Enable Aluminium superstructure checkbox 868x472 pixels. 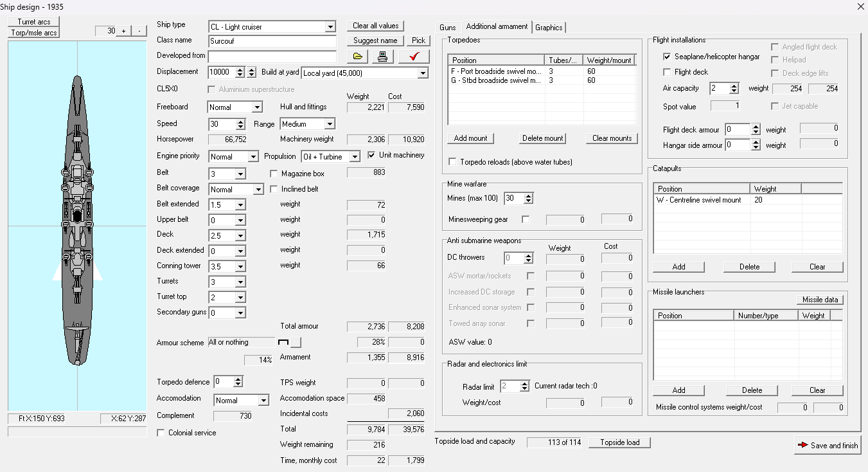point(211,89)
